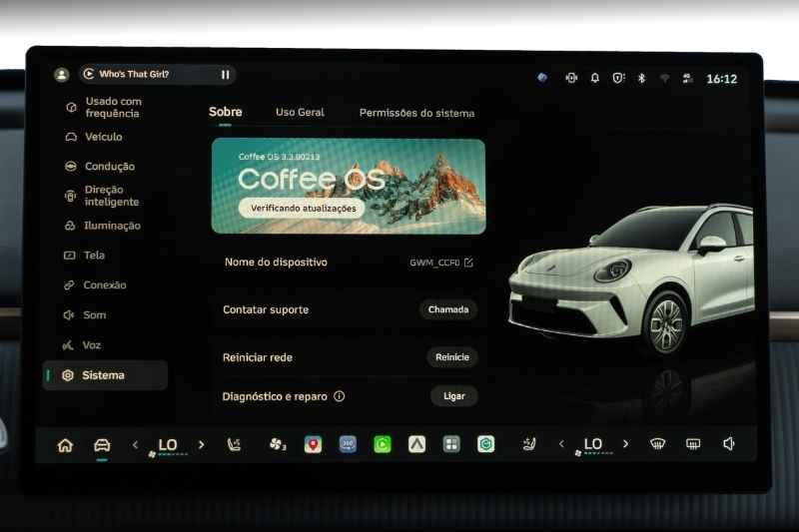Open Usado com frequência settings

105,108
